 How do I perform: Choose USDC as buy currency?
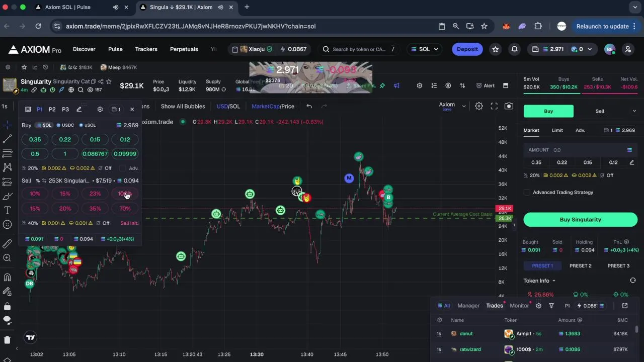[65, 125]
